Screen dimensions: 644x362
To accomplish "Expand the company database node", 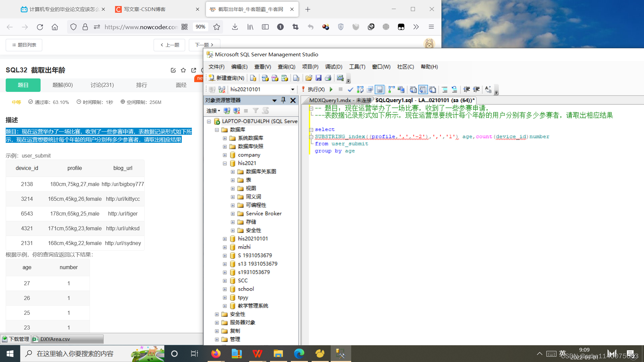I will [x=225, y=155].
